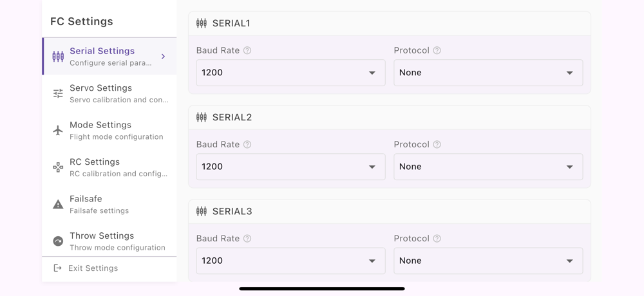Viewport: 644px width, 296px height.
Task: Click the Mode Settings airplane icon
Action: tap(58, 131)
